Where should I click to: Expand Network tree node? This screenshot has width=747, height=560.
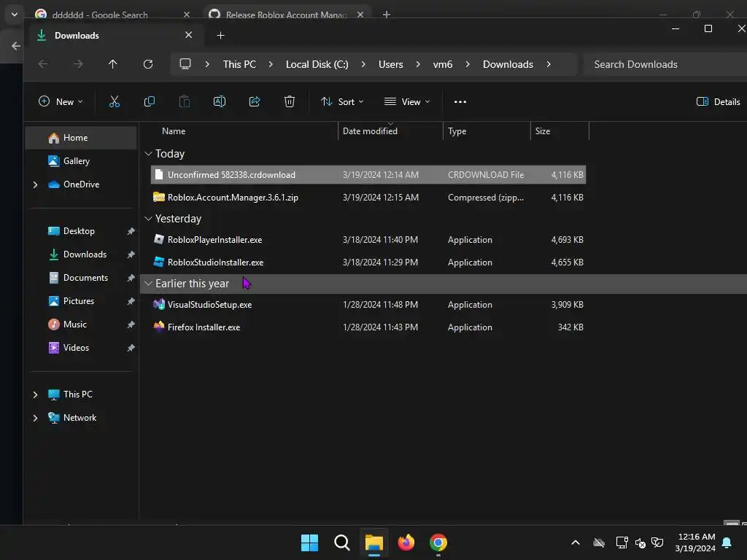[35, 418]
